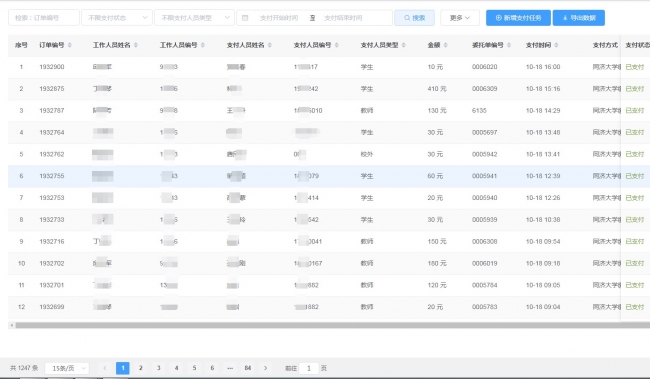Expand the 不限支付人员类型 dropdown
Screen dimensions: 650x379
pos(194,18)
